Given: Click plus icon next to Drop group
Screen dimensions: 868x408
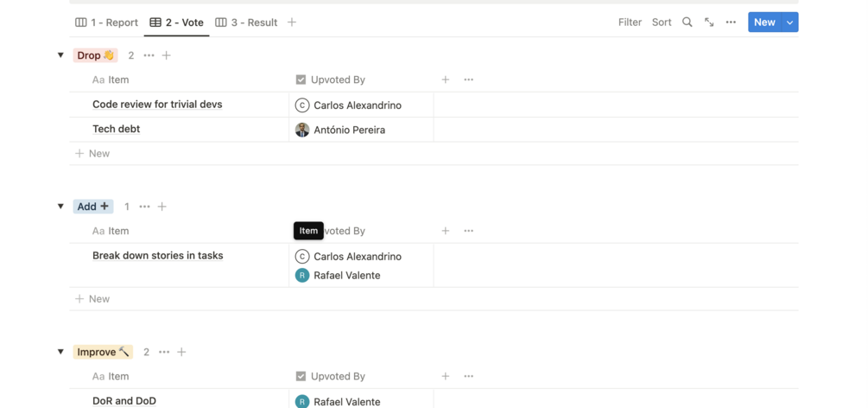Looking at the screenshot, I should coord(167,55).
